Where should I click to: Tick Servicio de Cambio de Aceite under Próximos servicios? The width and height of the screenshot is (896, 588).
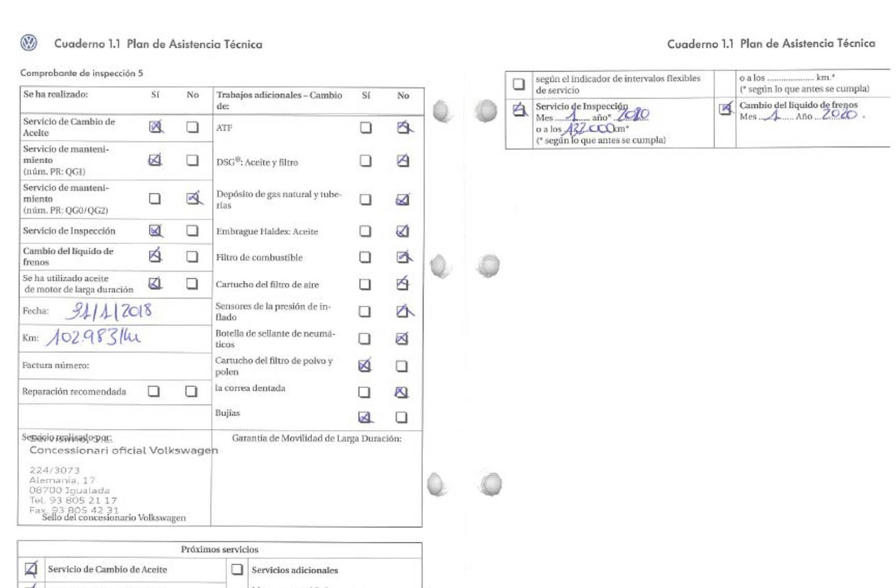coord(31,569)
